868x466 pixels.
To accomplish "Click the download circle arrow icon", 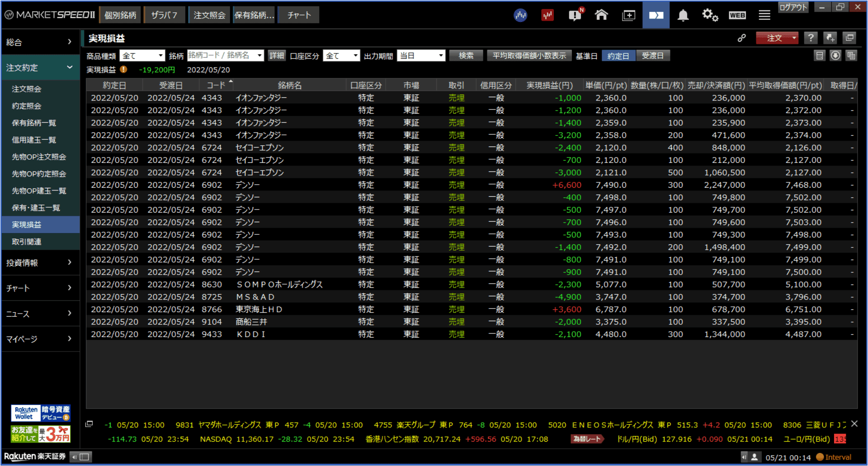I will (x=835, y=56).
